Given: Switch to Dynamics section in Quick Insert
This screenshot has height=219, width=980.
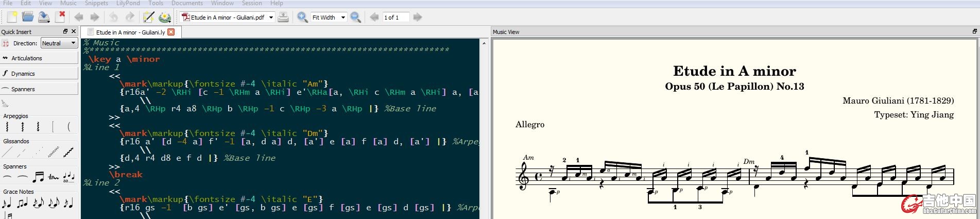Looking at the screenshot, I should 39,74.
